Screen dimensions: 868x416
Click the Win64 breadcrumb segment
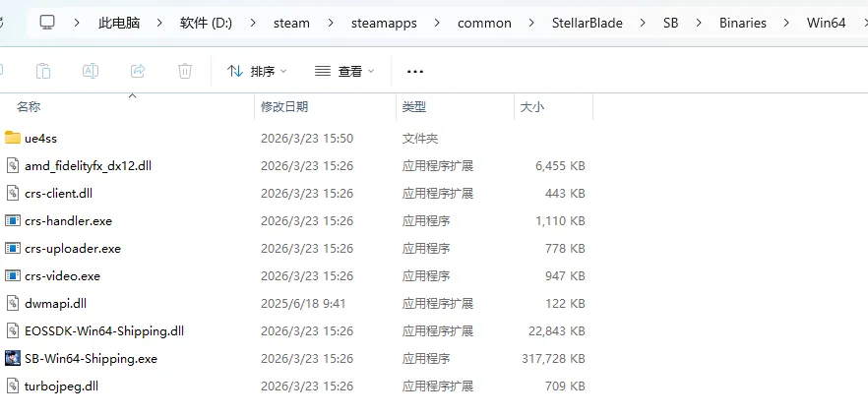click(x=826, y=23)
